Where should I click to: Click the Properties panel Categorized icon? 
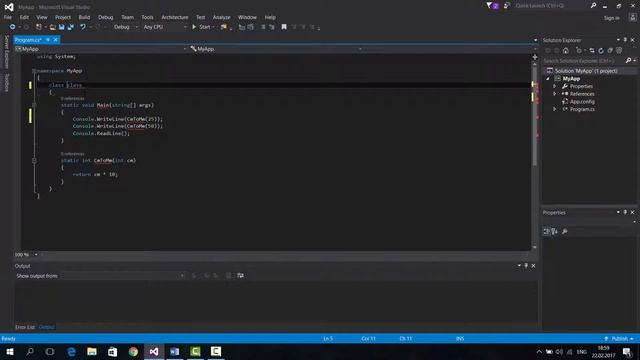tap(547, 231)
